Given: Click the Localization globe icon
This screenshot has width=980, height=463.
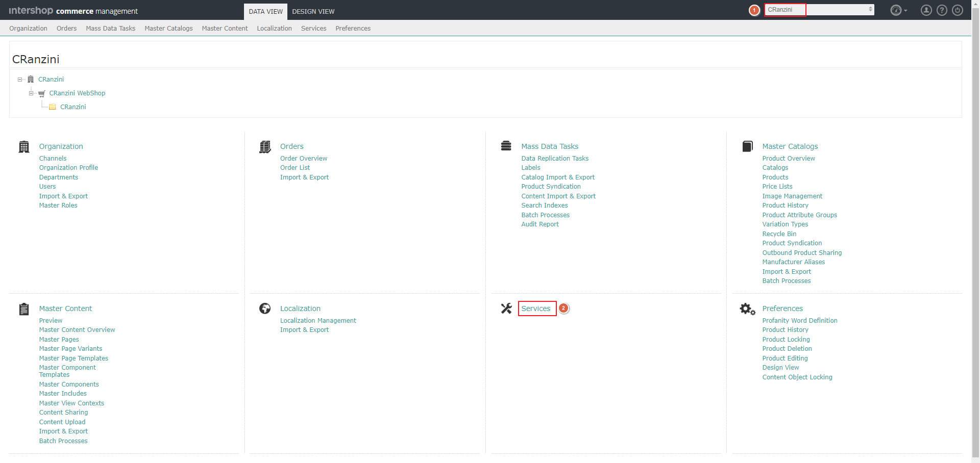Looking at the screenshot, I should [265, 308].
